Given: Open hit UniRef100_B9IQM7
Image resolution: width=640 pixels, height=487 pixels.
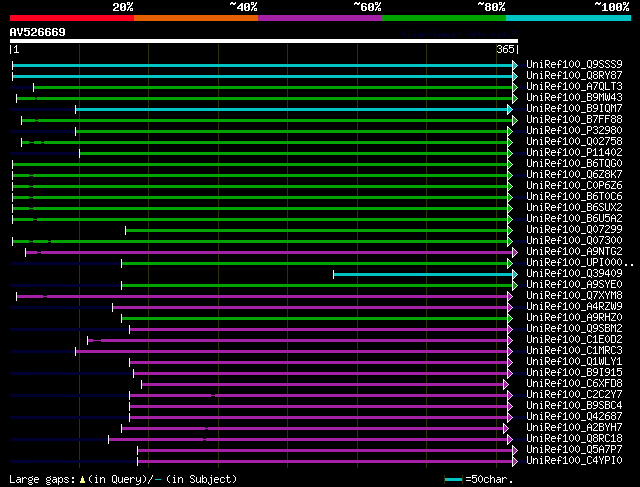Looking at the screenshot, I should [x=574, y=108].
